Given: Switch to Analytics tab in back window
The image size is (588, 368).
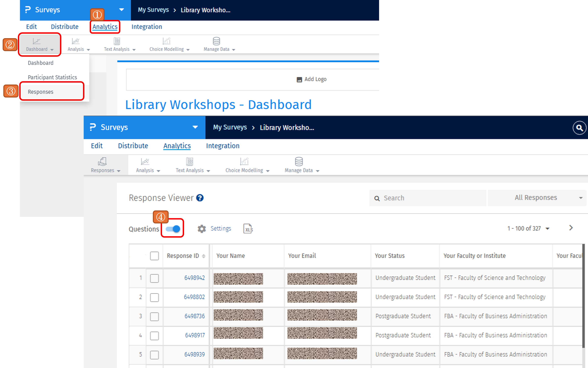Looking at the screenshot, I should click(105, 27).
